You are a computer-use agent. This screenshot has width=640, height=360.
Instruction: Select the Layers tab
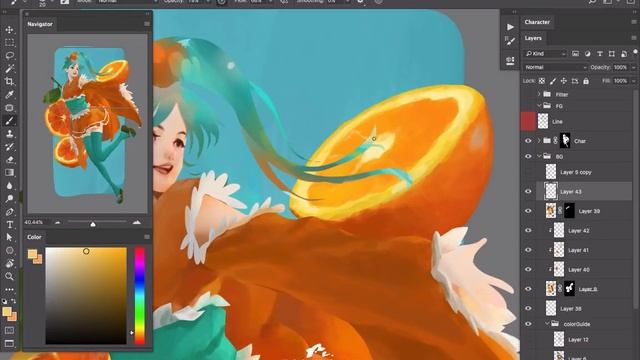(533, 38)
